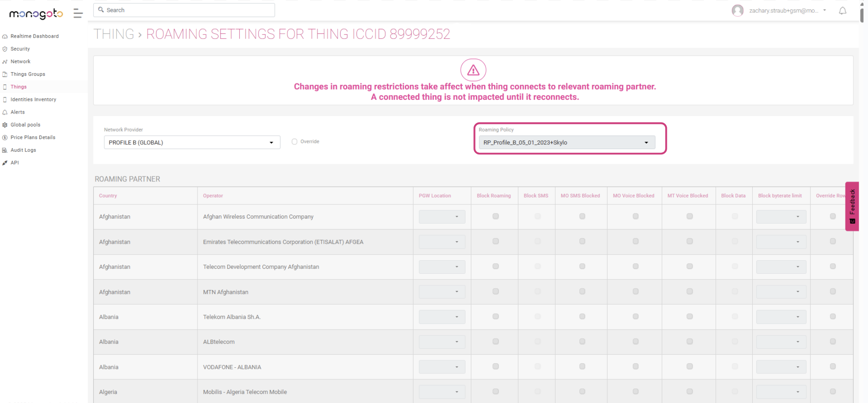Viewport: 868px width, 403px height.
Task: Open the Feedback side button
Action: [852, 206]
